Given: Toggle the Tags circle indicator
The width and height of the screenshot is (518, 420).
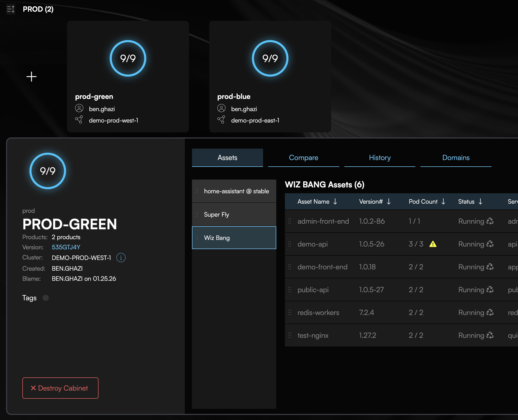Looking at the screenshot, I should pyautogui.click(x=46, y=298).
